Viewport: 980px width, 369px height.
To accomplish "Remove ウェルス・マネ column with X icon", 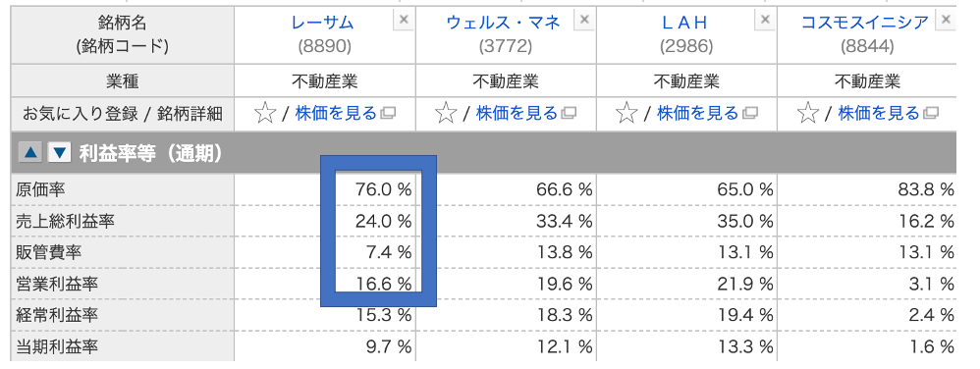I will (x=584, y=20).
